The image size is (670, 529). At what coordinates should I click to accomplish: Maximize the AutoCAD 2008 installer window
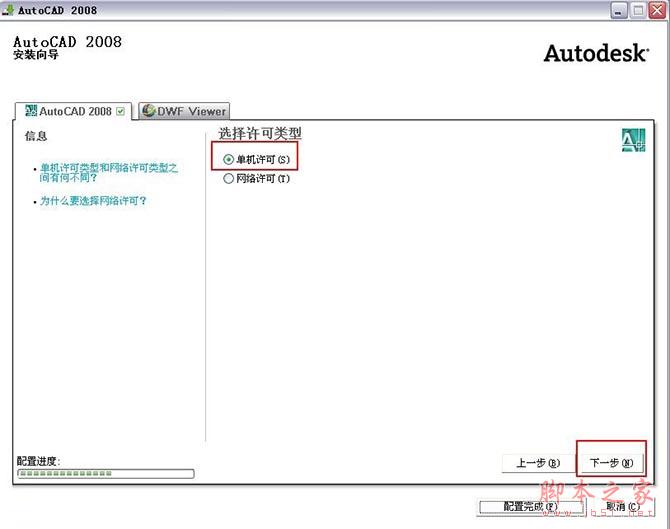pyautogui.click(x=638, y=10)
